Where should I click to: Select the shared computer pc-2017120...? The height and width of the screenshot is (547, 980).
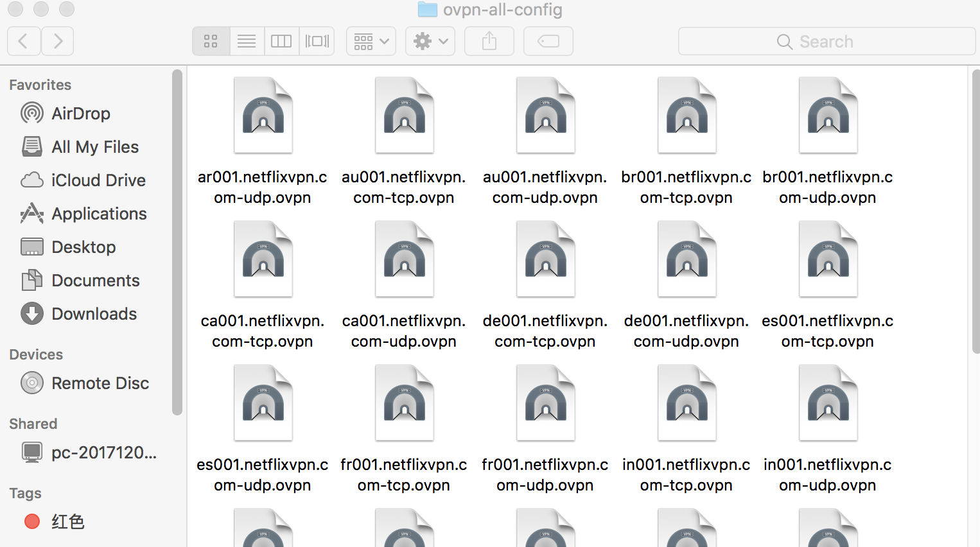coord(89,453)
